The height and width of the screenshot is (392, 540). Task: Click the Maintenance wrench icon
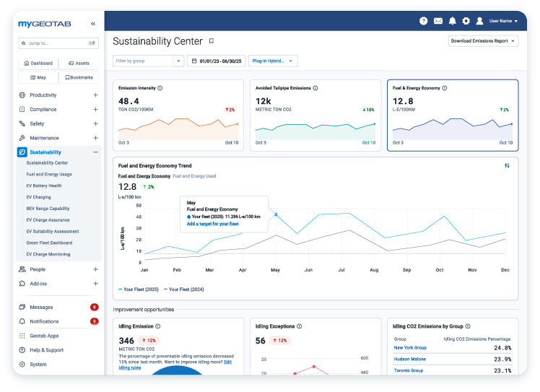(22, 138)
